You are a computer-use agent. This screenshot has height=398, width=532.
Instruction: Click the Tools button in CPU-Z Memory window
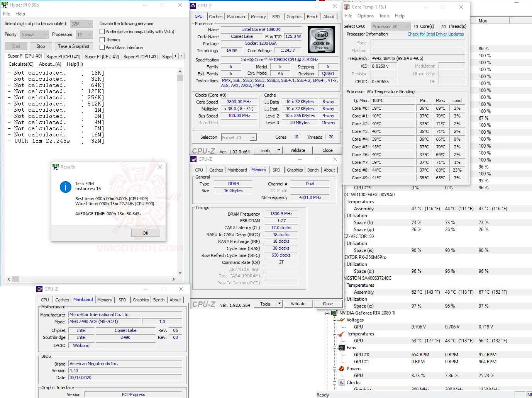click(x=265, y=304)
